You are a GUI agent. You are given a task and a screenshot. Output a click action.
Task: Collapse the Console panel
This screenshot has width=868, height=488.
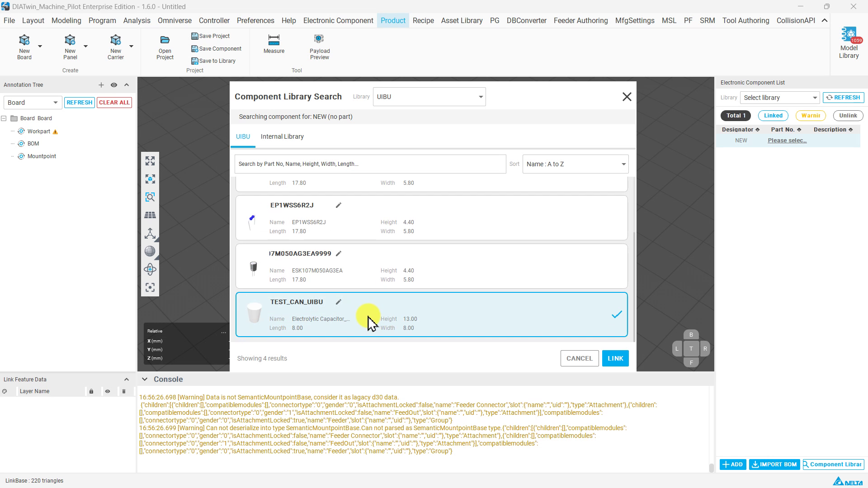[145, 380]
